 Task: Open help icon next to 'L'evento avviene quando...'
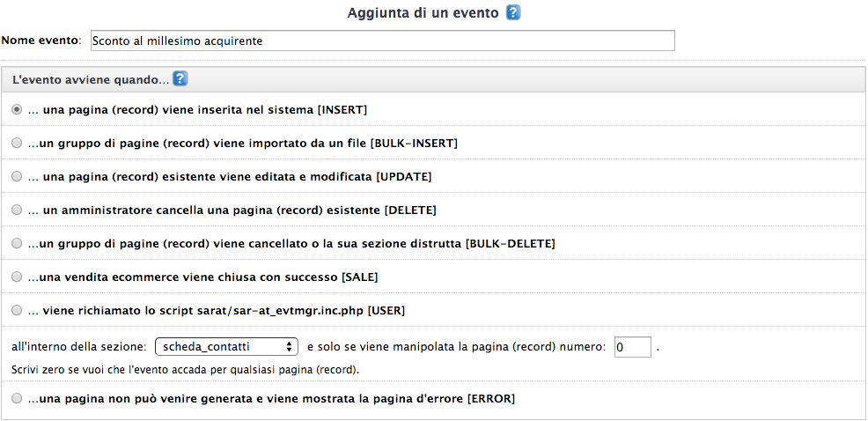tap(180, 79)
